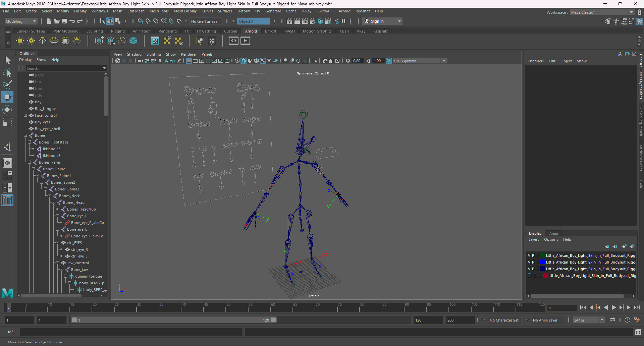This screenshot has width=644, height=346.
Task: Click the Outliner Search field
Action: (64, 68)
